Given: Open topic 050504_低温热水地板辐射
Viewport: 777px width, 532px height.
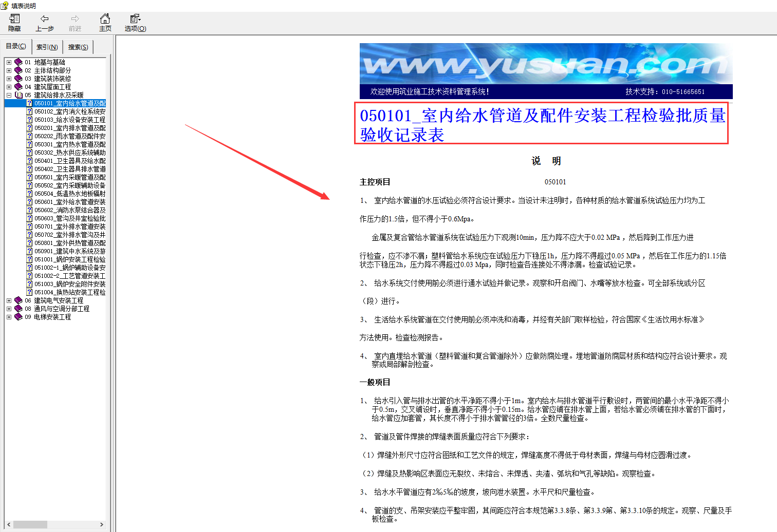Looking at the screenshot, I should (70, 194).
